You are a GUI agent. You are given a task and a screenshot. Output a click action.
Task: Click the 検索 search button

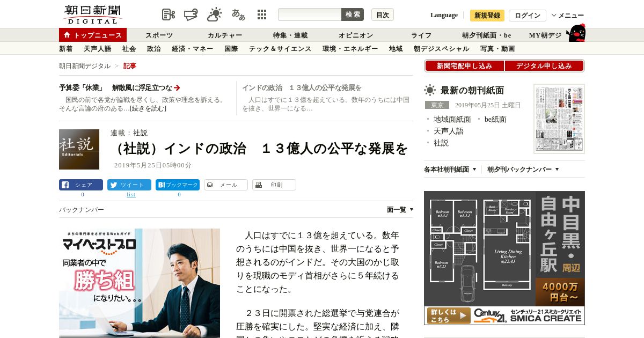pyautogui.click(x=353, y=14)
